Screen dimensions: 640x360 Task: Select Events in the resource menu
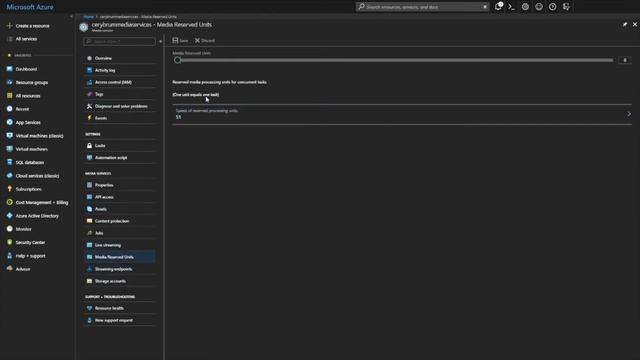(x=119, y=118)
